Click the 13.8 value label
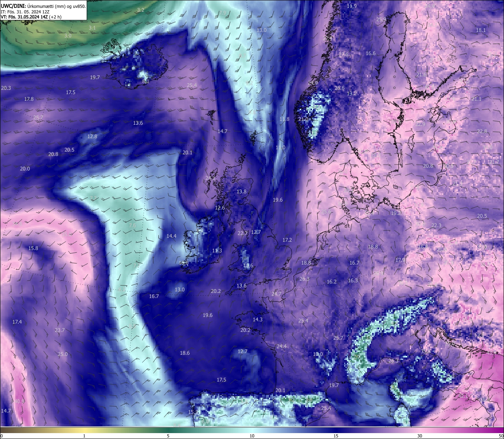Image resolution: width=504 pixels, height=439 pixels. [x=241, y=192]
